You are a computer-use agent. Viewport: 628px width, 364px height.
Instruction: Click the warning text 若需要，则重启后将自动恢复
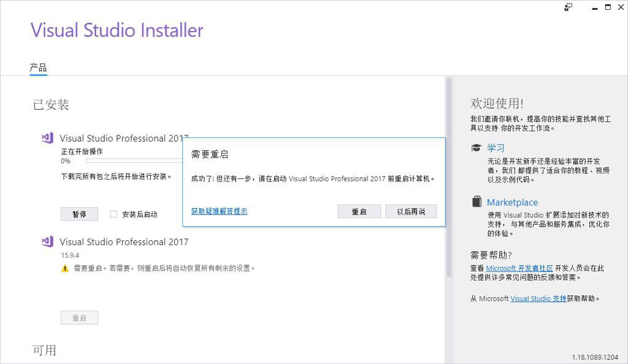182,268
